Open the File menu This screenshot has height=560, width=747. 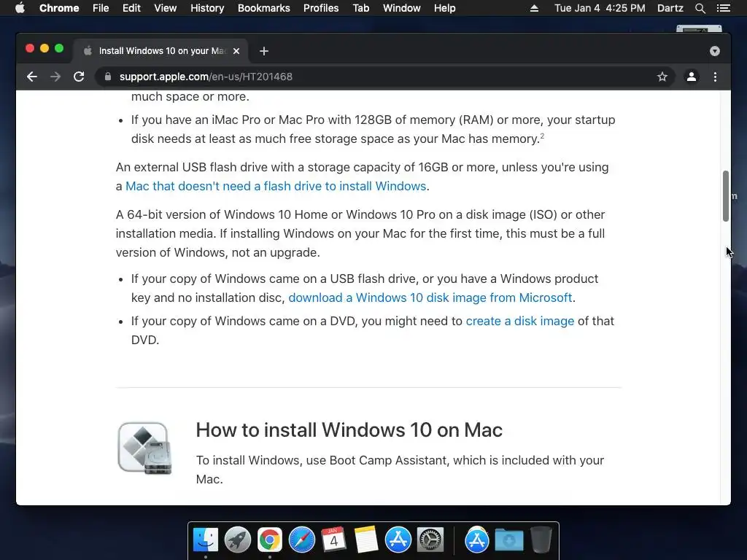[x=101, y=8]
